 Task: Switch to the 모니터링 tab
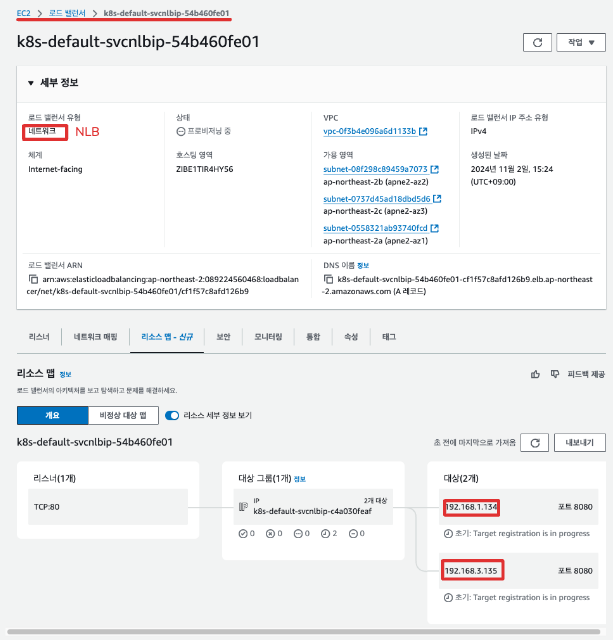[x=268, y=337]
